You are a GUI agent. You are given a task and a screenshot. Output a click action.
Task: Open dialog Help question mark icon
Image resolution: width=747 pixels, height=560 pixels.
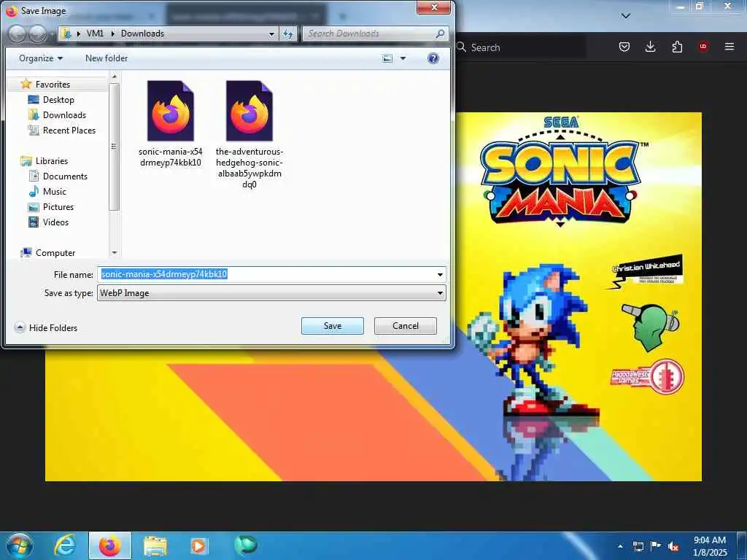(433, 58)
